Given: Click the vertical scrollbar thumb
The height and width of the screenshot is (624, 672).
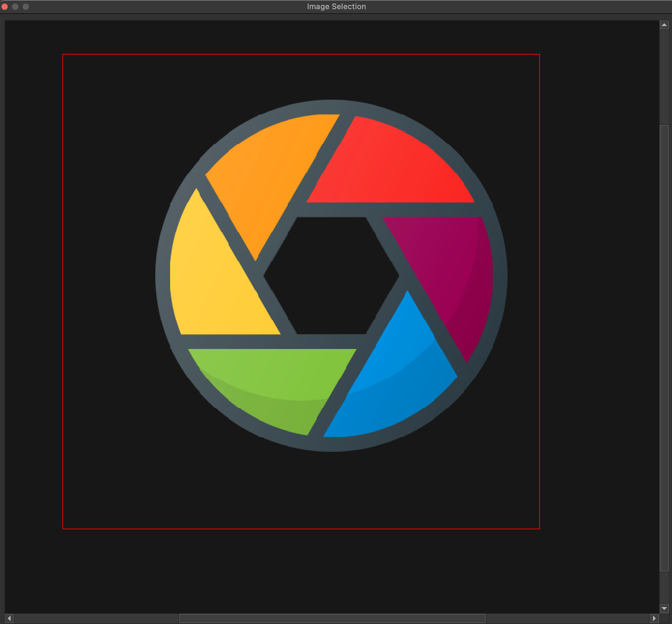Looking at the screenshot, I should pos(664,348).
